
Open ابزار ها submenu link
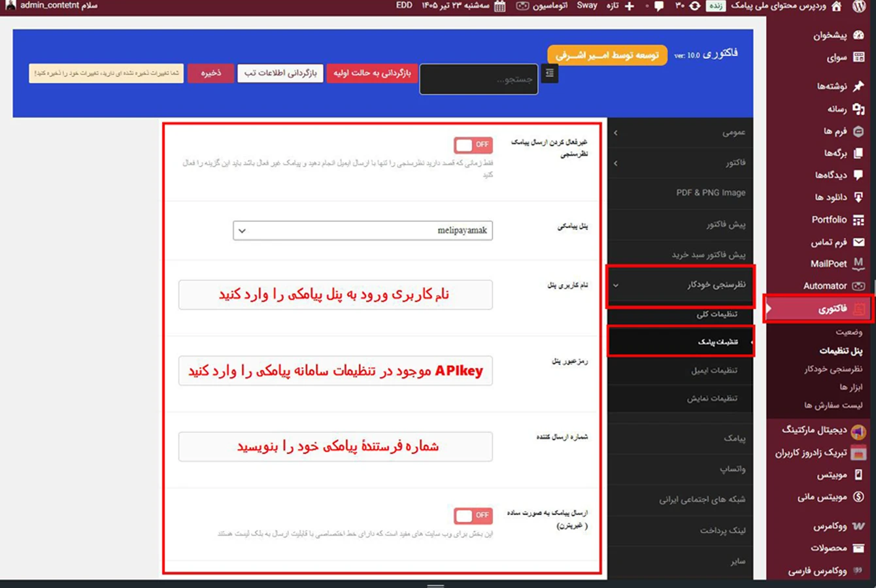tap(851, 387)
